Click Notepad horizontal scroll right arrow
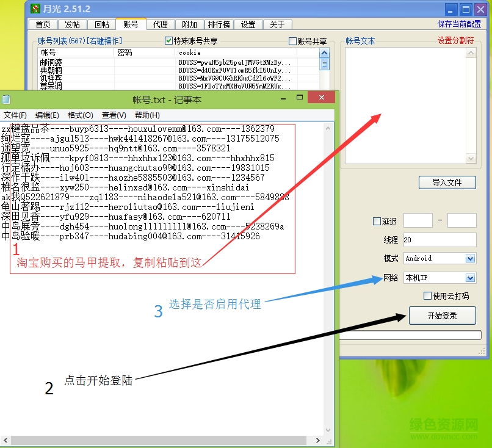 (x=318, y=441)
